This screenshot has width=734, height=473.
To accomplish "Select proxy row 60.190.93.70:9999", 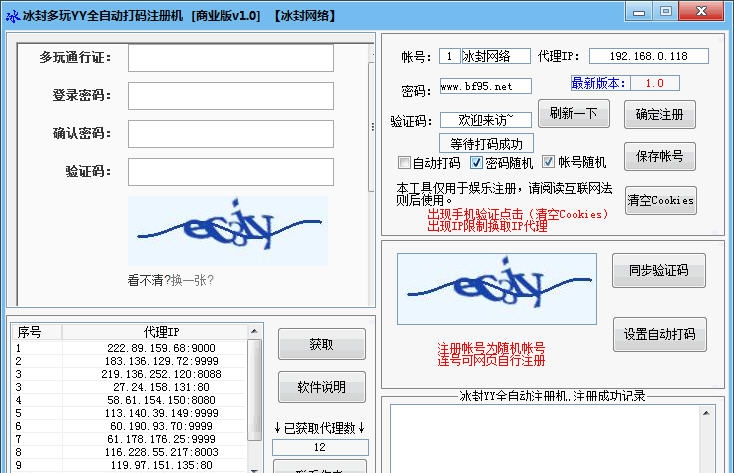I will tap(130, 426).
